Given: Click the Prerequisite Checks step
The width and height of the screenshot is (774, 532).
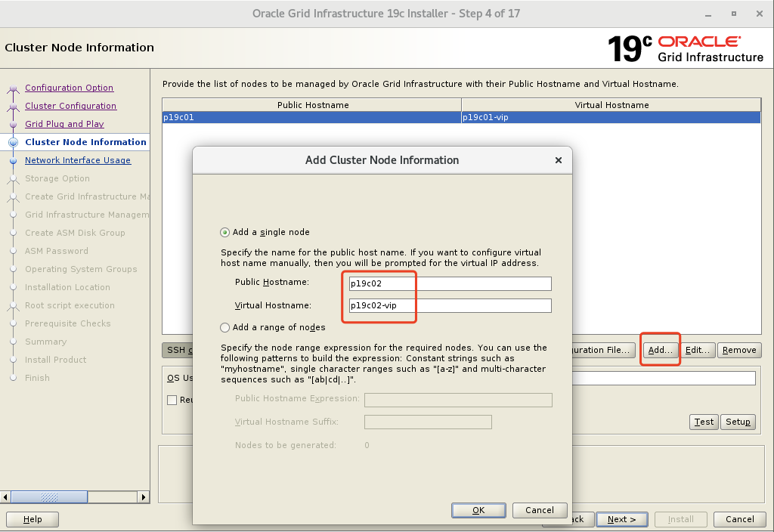Looking at the screenshot, I should tap(67, 323).
